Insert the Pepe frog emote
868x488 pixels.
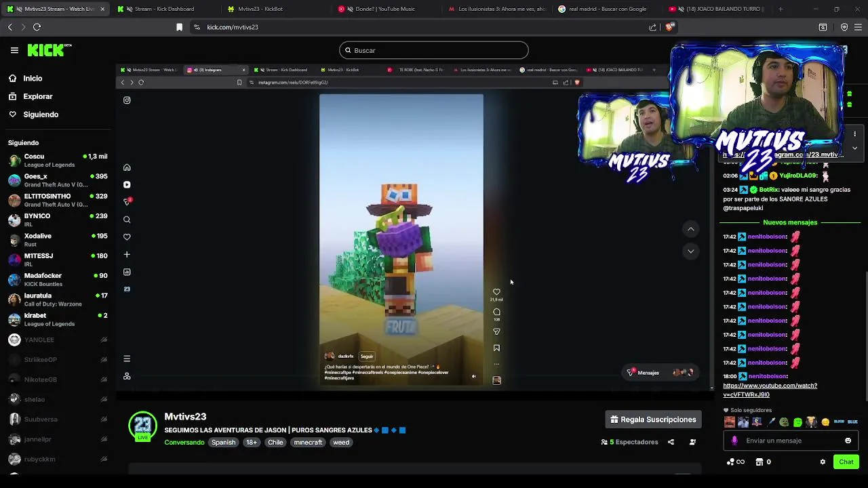click(784, 422)
